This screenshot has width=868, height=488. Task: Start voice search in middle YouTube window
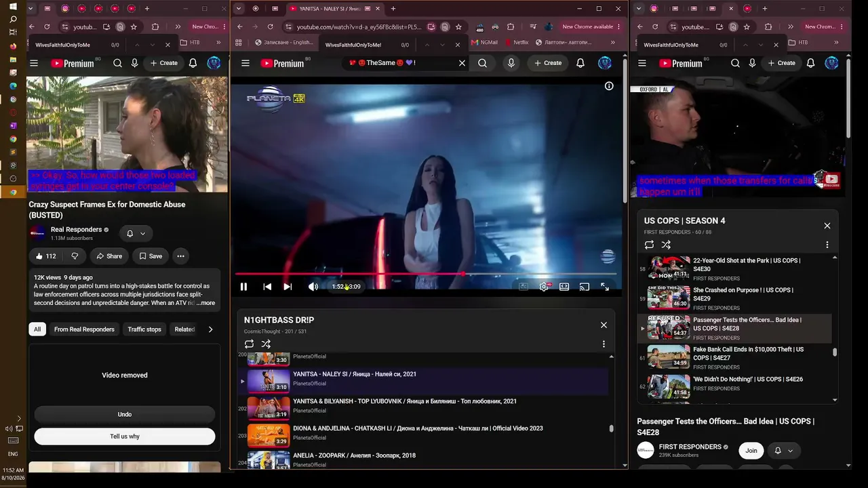(x=511, y=63)
